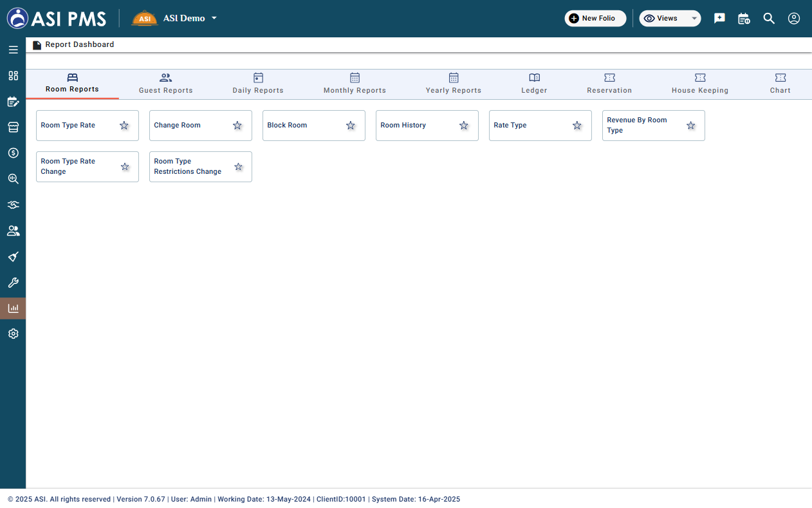Viewport: 812px width, 508px height.
Task: Open the search magnifier in header
Action: point(769,19)
